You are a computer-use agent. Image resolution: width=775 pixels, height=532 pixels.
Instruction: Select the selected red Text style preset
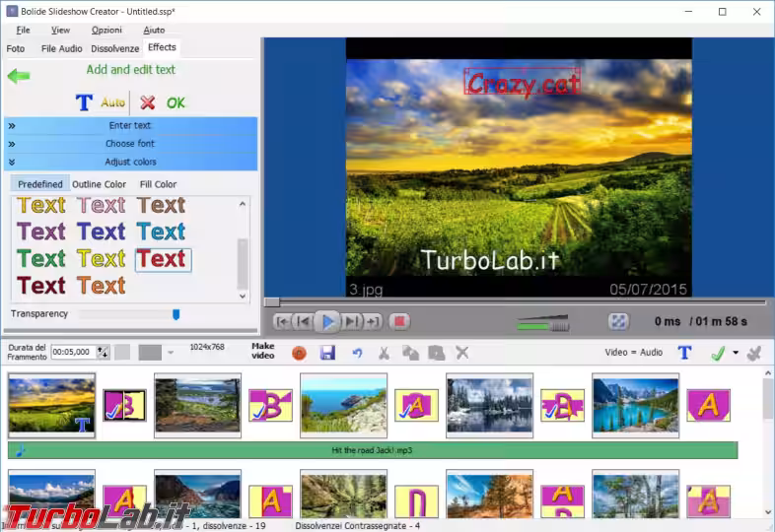coord(163,259)
